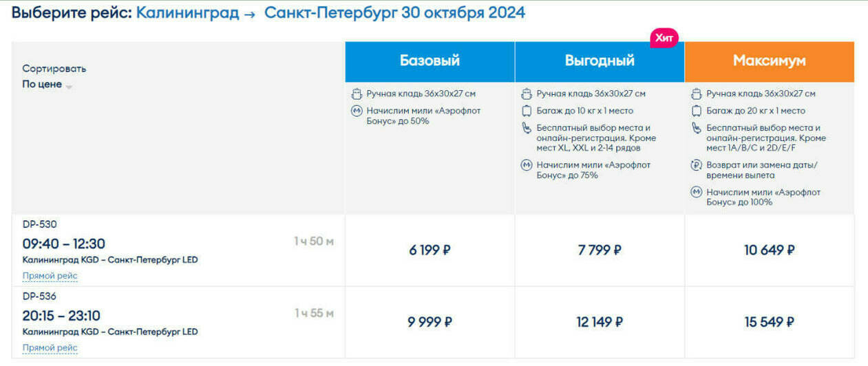Screen dimensions: 868x366
Task: Open Прямой рейс link for flight DP-530
Action: (50, 276)
